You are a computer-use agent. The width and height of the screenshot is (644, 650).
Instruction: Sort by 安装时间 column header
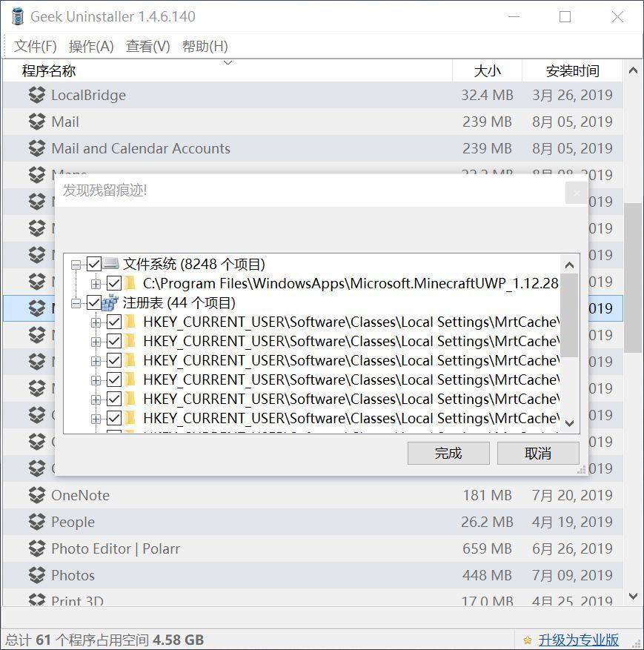click(572, 71)
